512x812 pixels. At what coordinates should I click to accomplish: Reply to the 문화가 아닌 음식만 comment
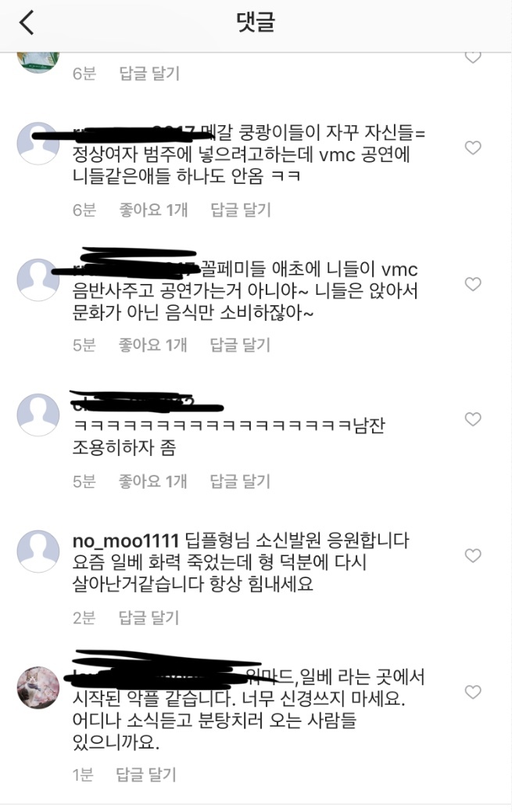[x=240, y=345]
